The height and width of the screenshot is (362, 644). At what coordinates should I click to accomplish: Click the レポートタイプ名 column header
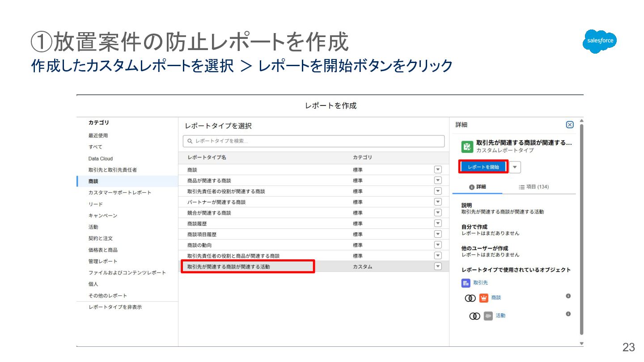tap(207, 157)
